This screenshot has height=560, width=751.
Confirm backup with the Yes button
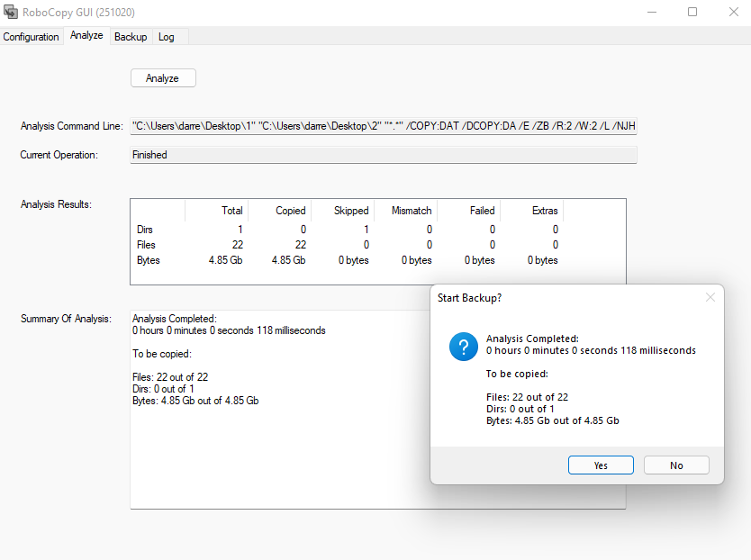pos(600,465)
